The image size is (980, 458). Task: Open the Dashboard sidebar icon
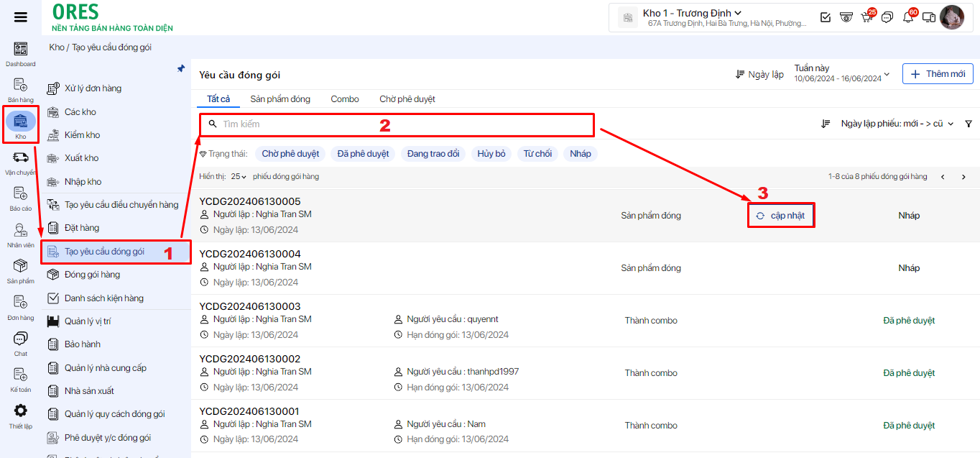pyautogui.click(x=21, y=50)
